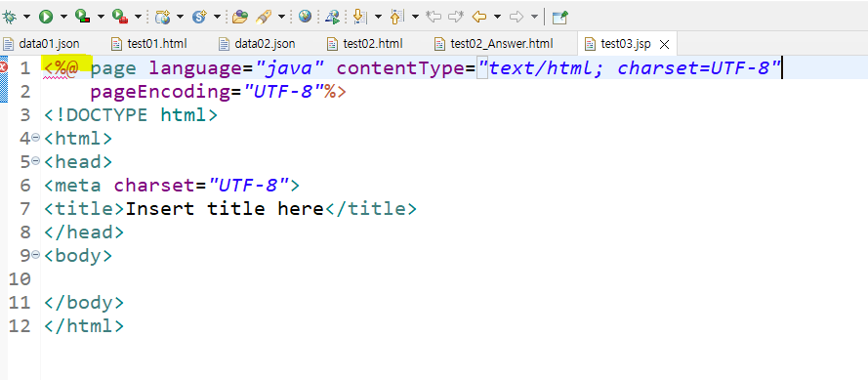Switch to the test01.html tab
The height and width of the screenshot is (380, 868).
click(x=149, y=43)
